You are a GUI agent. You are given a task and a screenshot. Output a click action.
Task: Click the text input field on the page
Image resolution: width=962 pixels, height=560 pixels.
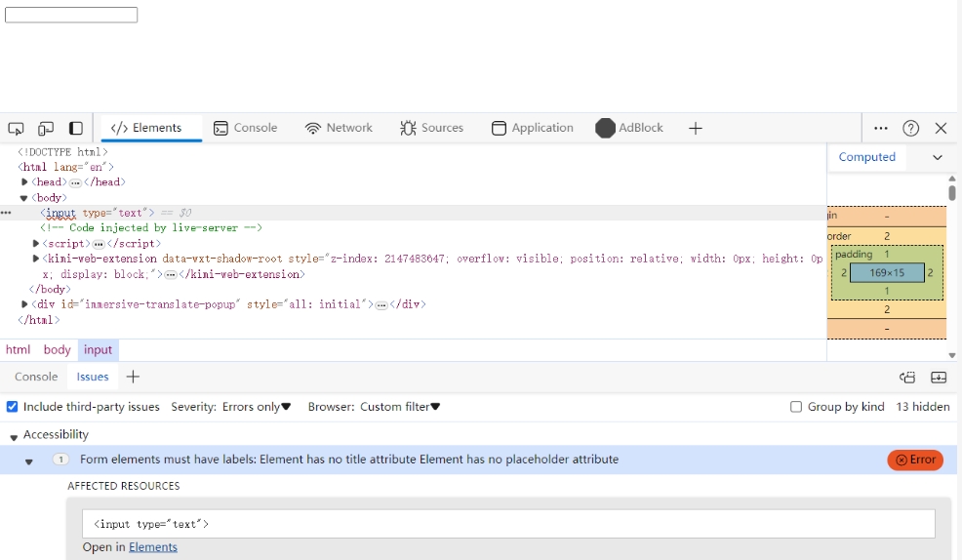[71, 15]
